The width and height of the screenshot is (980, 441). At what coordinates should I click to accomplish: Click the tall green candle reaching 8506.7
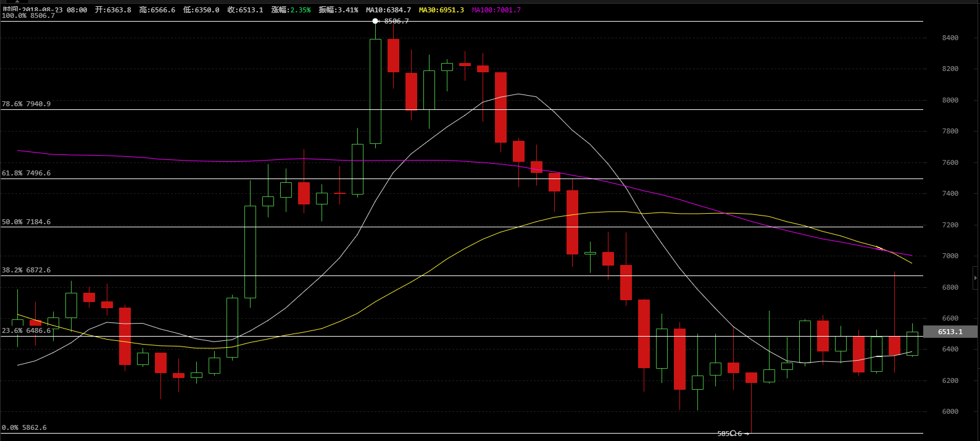point(375,91)
